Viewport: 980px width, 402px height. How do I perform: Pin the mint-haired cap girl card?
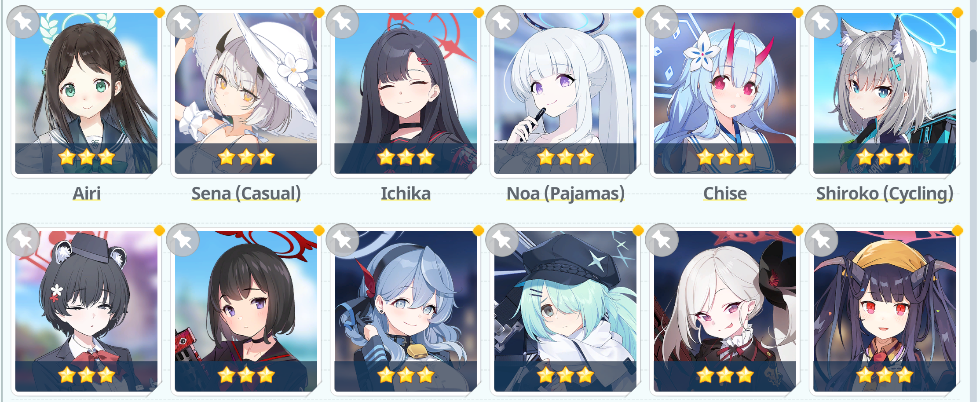point(502,240)
